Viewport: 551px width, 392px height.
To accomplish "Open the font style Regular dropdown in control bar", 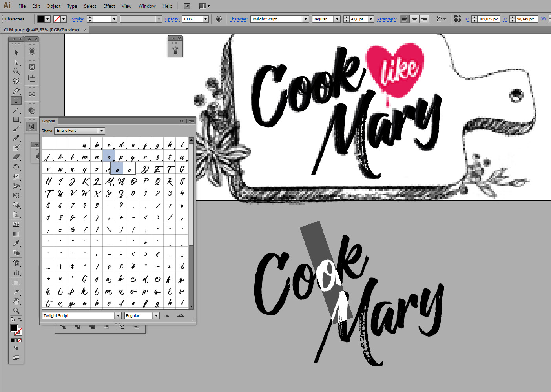I will pos(337,19).
